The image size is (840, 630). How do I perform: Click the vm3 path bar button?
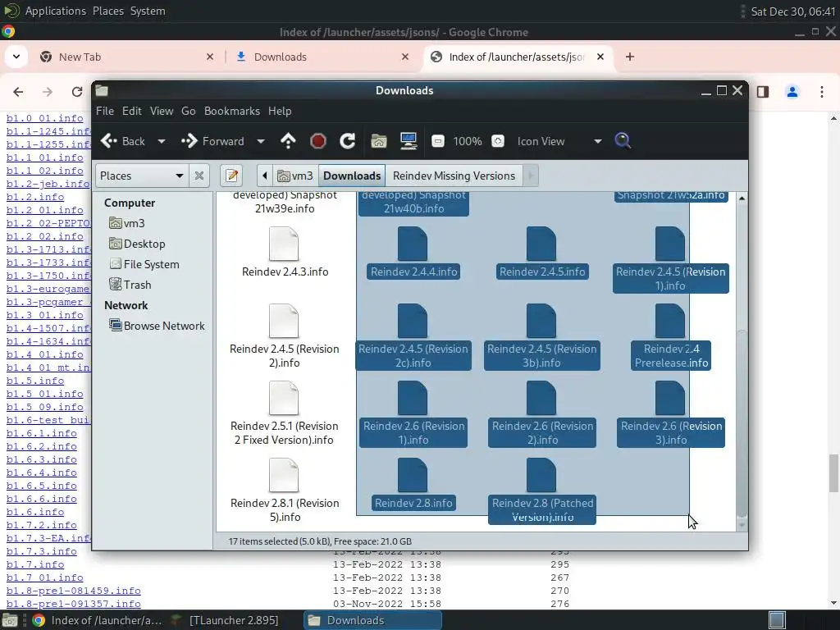pyautogui.click(x=295, y=176)
